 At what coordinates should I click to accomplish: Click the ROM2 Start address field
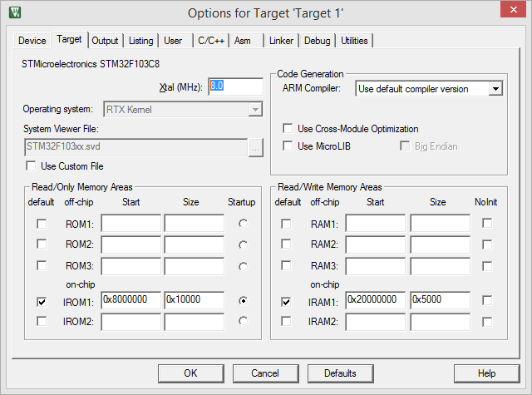pyautogui.click(x=131, y=244)
